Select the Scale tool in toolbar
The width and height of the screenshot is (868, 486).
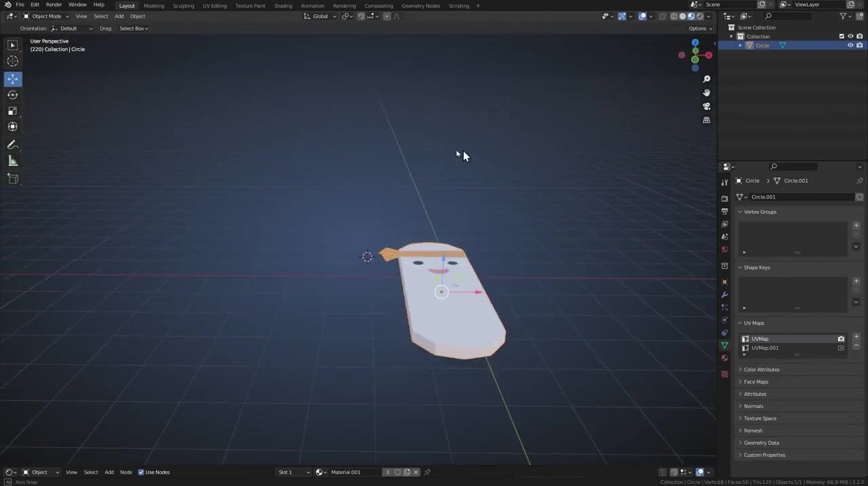pos(12,111)
